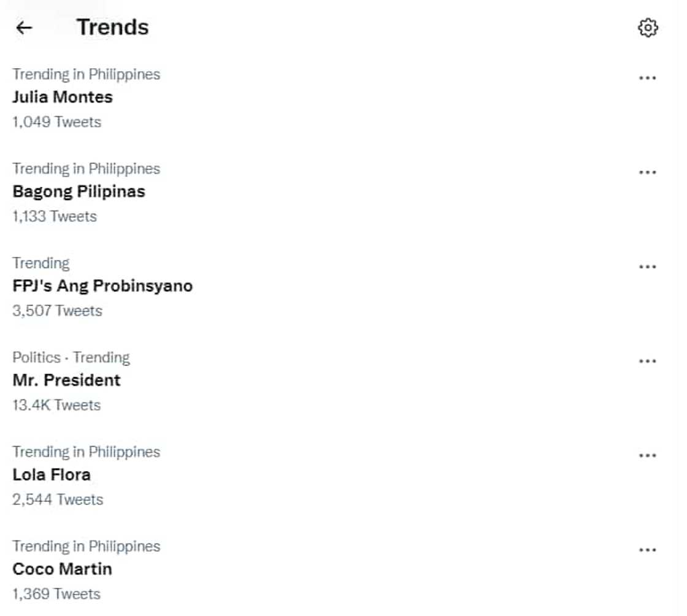This screenshot has width=687, height=616.
Task: Select the Mr. President trending topic
Action: pyautogui.click(x=66, y=380)
